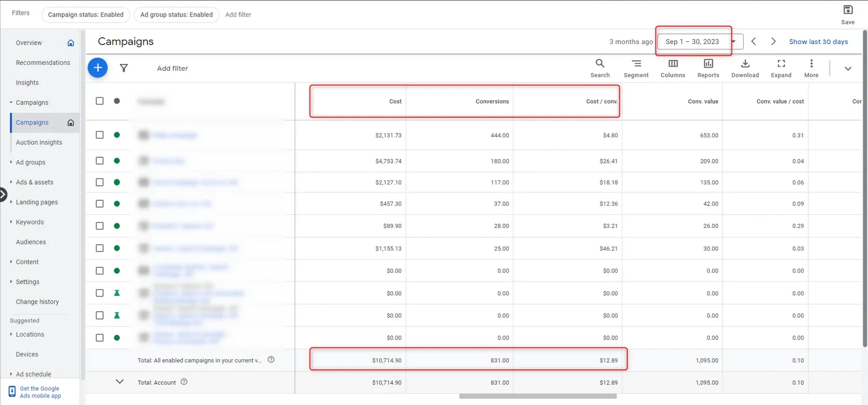The height and width of the screenshot is (405, 868).
Task: Click Add filter in the top filter bar
Action: pyautogui.click(x=238, y=15)
